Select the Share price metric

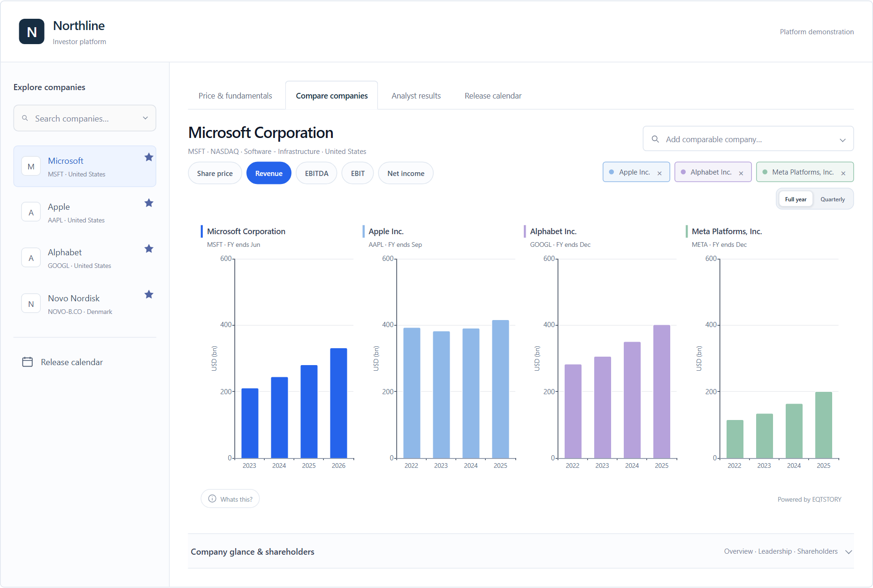[215, 173]
